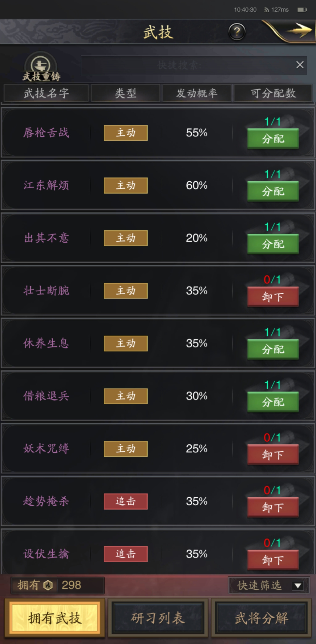
Task: Assign the 江东解烦 skill
Action: click(x=273, y=191)
